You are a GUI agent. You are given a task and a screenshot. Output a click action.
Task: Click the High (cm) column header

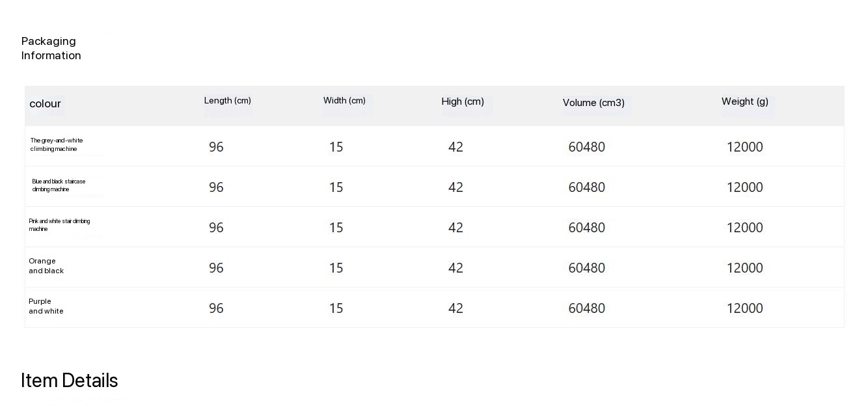pos(463,101)
